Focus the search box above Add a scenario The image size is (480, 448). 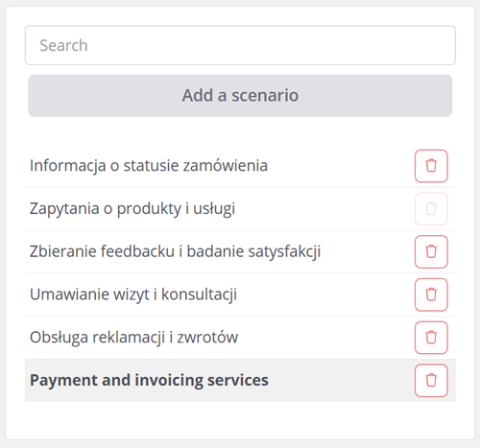[x=240, y=45]
